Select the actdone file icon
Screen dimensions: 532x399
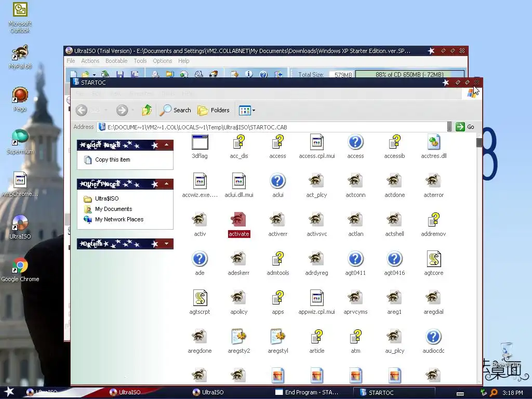(x=395, y=181)
